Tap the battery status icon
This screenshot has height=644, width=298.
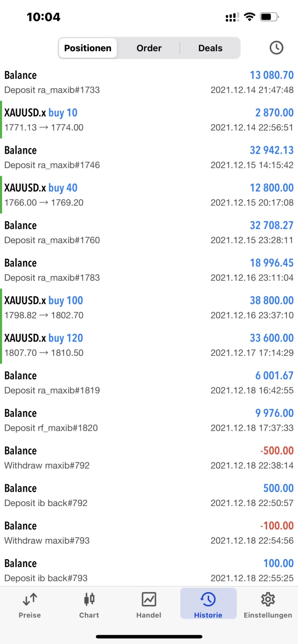point(269,17)
